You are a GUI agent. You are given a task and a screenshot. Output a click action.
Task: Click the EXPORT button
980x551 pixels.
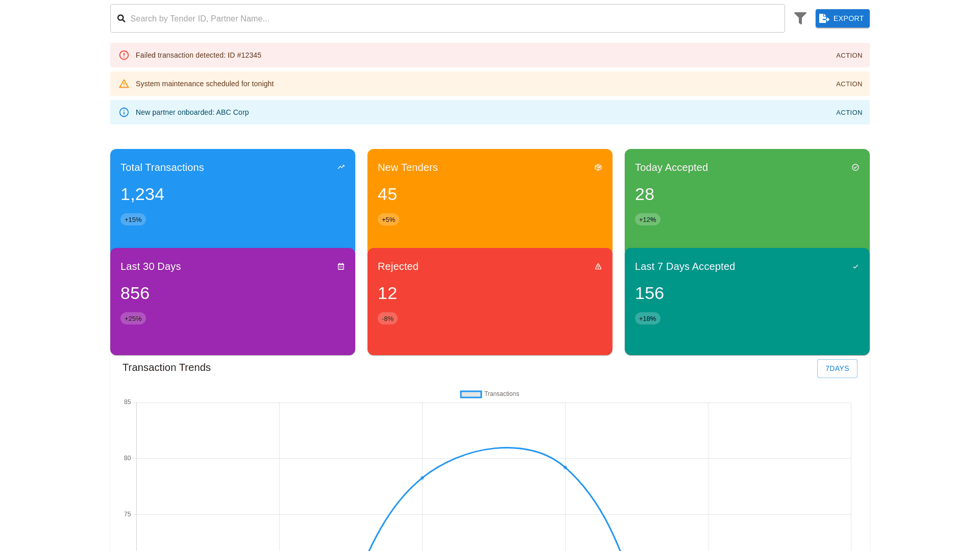(842, 18)
